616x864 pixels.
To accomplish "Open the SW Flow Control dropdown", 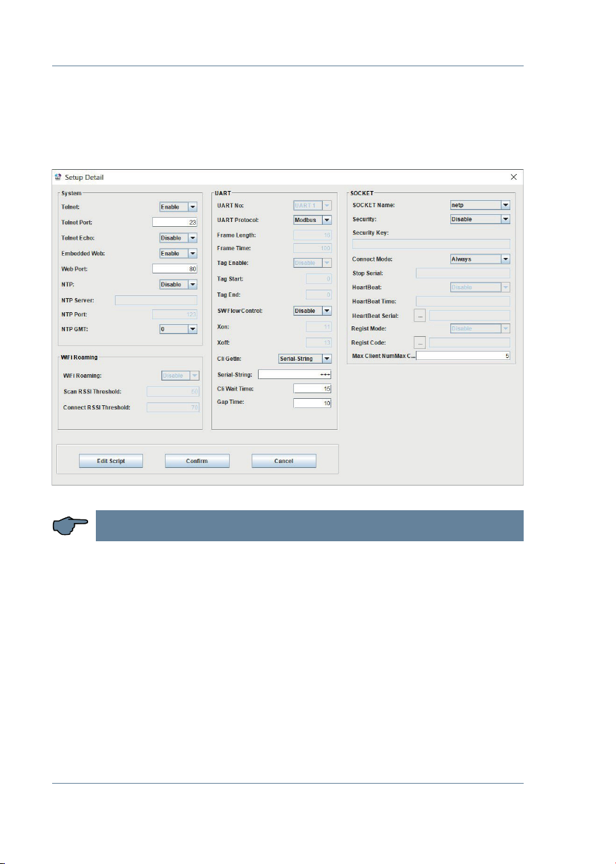I will [x=312, y=310].
